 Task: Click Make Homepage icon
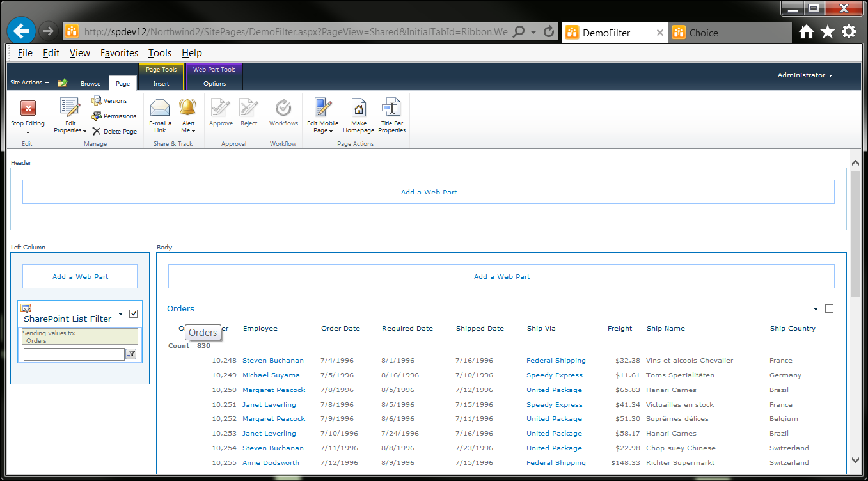(x=358, y=107)
